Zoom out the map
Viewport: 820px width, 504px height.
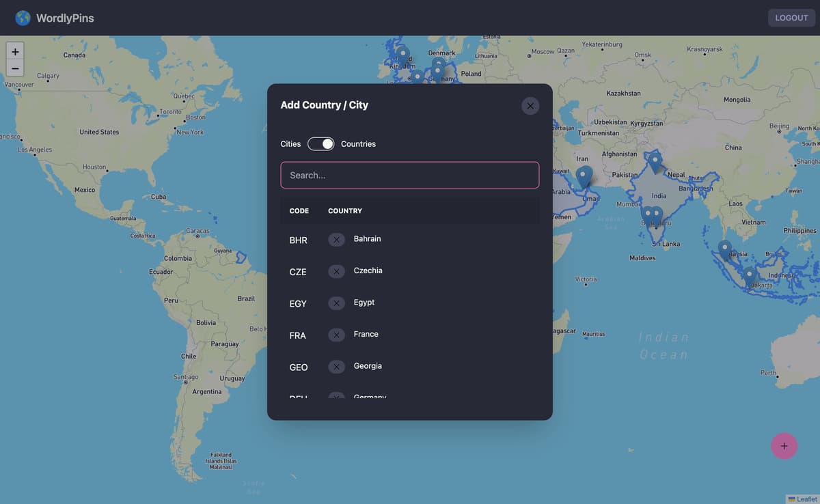point(15,68)
